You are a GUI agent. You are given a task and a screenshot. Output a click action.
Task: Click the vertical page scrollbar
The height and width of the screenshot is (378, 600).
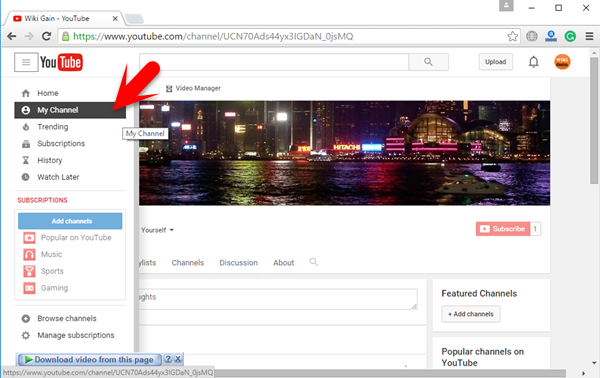pos(594,121)
